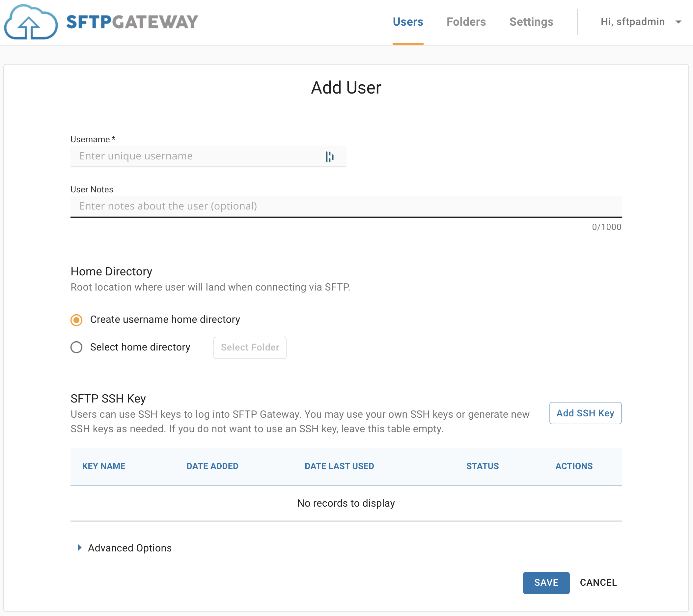This screenshot has width=693, height=616.
Task: Sort by the DATE ADDED column header
Action: 212,466
